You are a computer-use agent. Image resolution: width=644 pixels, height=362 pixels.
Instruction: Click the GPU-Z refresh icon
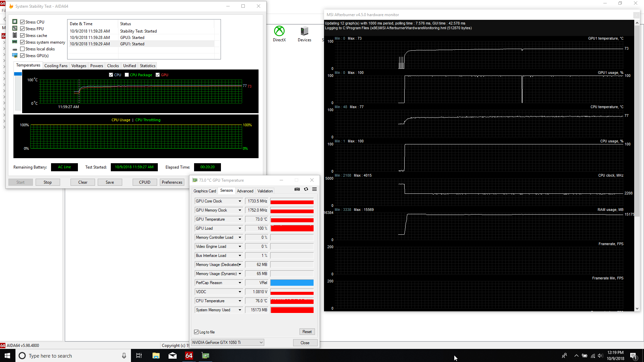(x=306, y=189)
